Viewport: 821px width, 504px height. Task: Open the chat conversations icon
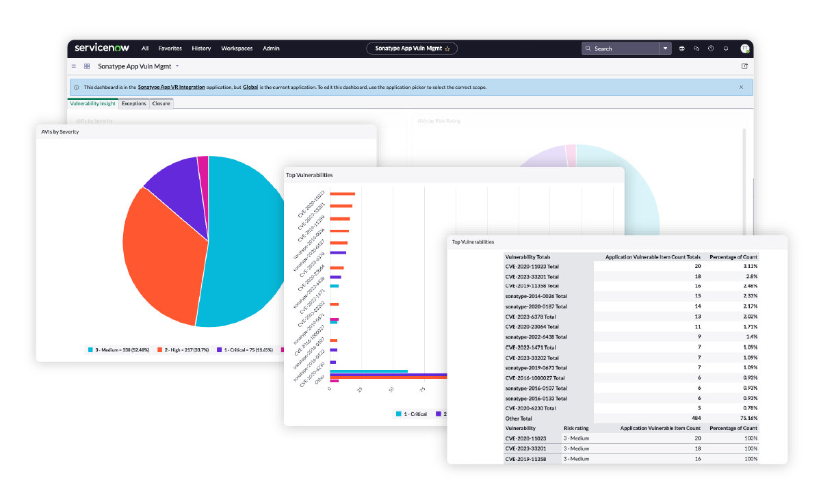pyautogui.click(x=696, y=49)
